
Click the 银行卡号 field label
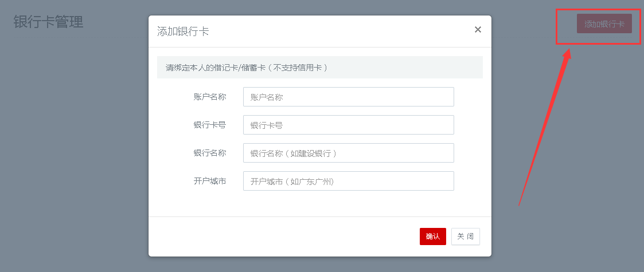210,125
